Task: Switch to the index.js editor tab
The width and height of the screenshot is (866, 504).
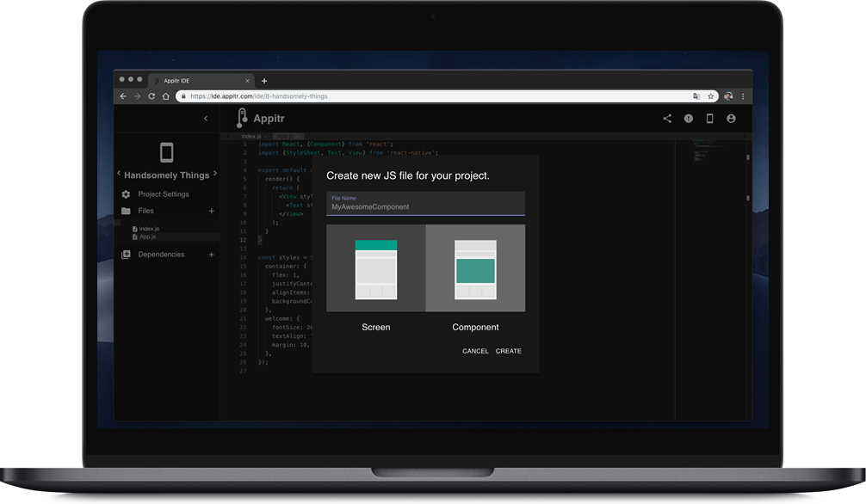Action: tap(251, 137)
